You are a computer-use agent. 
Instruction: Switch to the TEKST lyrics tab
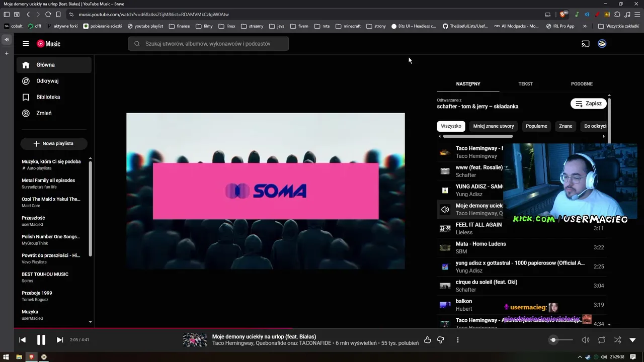525,84
